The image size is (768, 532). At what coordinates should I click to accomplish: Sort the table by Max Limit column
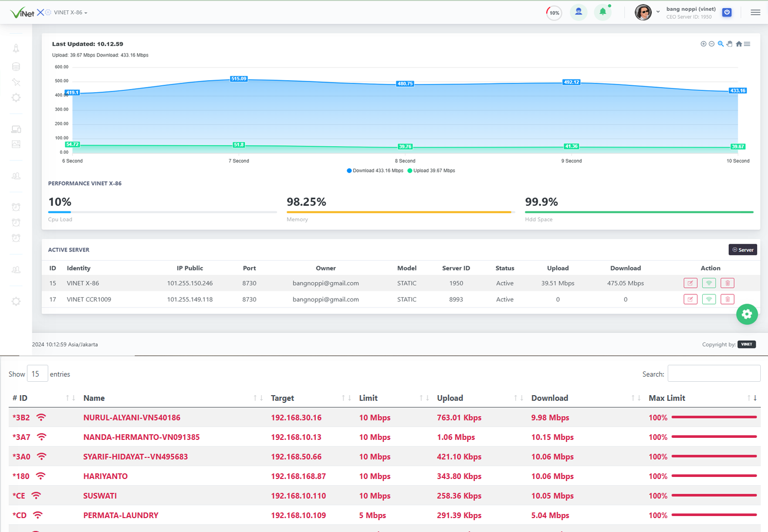(703, 398)
